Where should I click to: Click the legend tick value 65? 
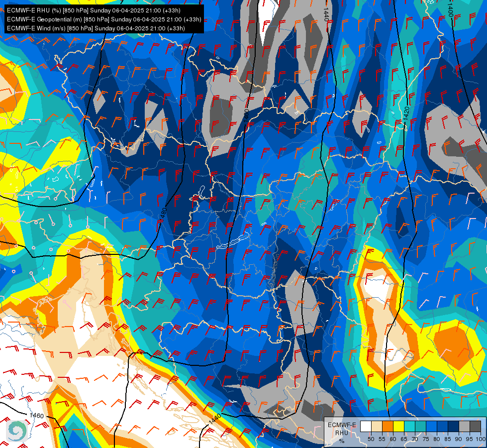coord(404,439)
